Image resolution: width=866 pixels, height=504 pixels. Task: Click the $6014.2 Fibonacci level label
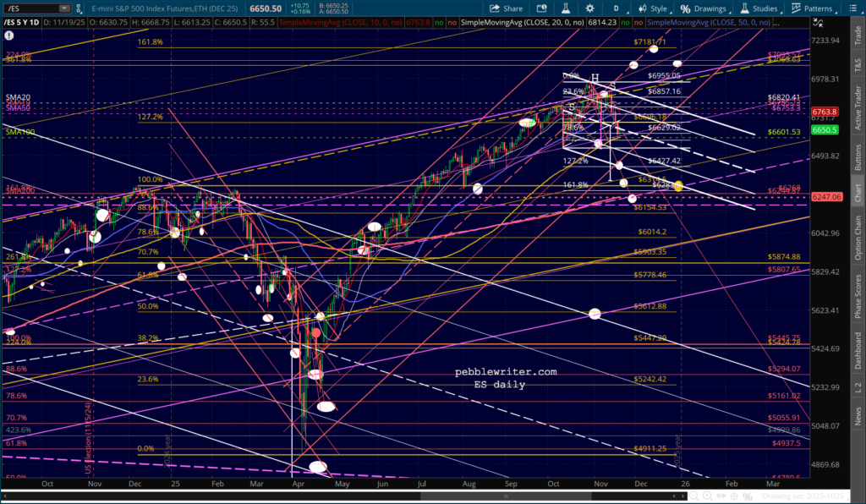[x=652, y=232]
